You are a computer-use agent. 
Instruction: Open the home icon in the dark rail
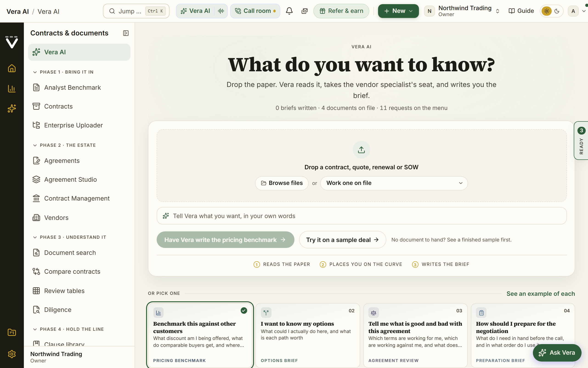(x=12, y=68)
